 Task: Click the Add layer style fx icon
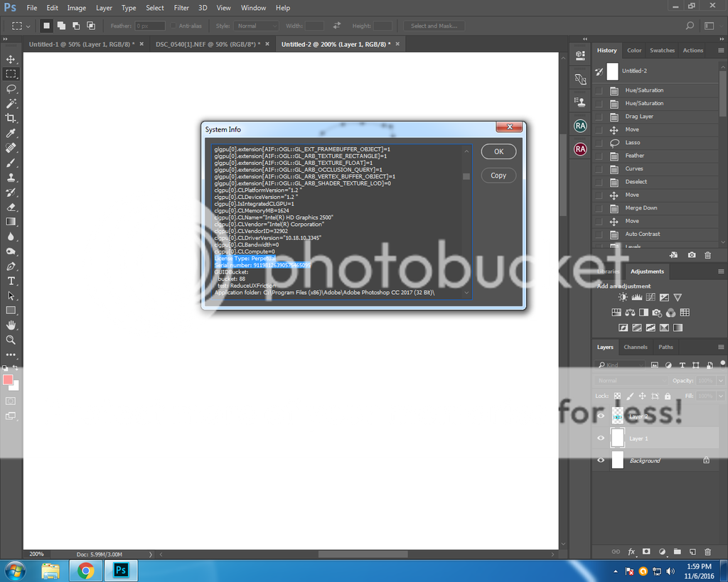pyautogui.click(x=631, y=552)
